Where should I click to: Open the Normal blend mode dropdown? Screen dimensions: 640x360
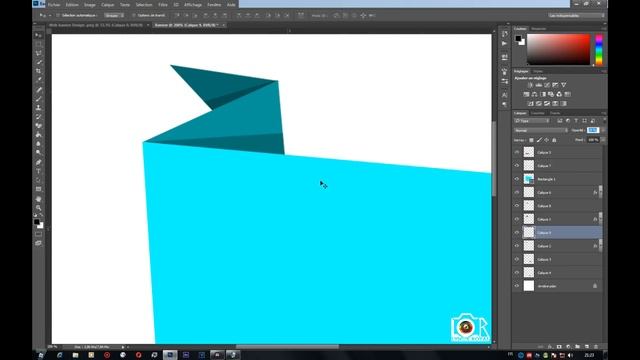[x=541, y=130]
